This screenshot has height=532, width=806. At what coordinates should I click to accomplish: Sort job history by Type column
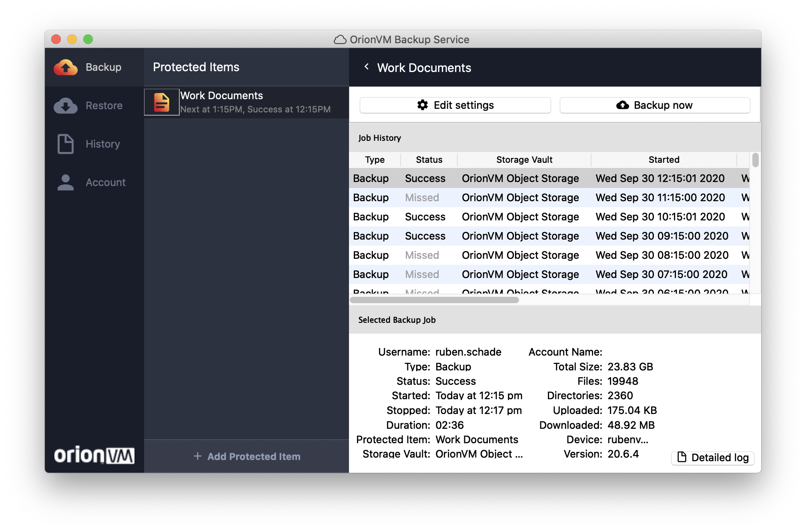375,160
